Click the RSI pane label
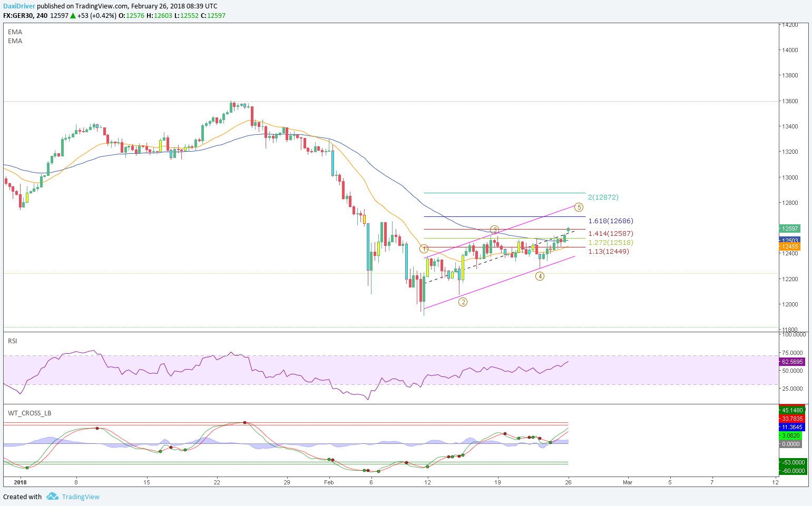This screenshot has width=812, height=506. (x=12, y=341)
